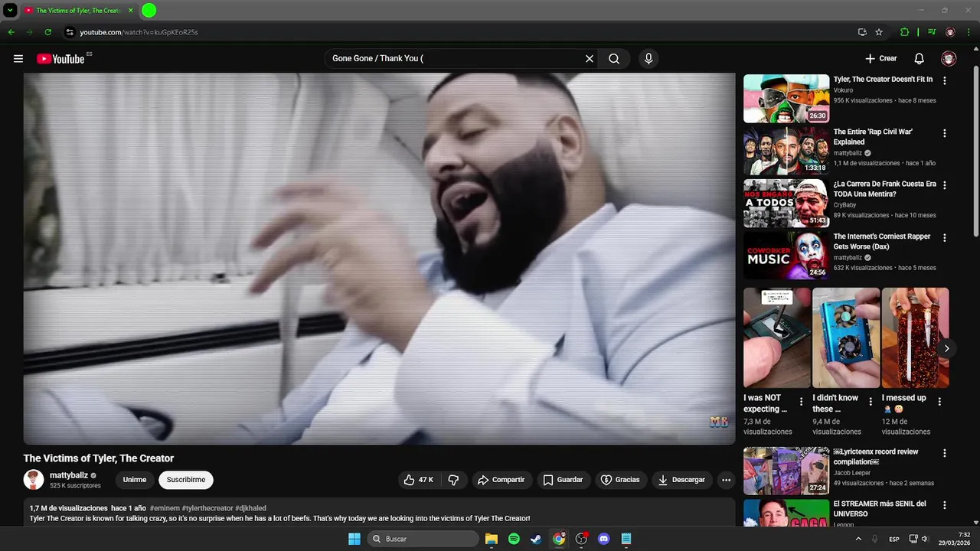The width and height of the screenshot is (980, 551).
Task: Send a Gracias super thanks
Action: 620,480
